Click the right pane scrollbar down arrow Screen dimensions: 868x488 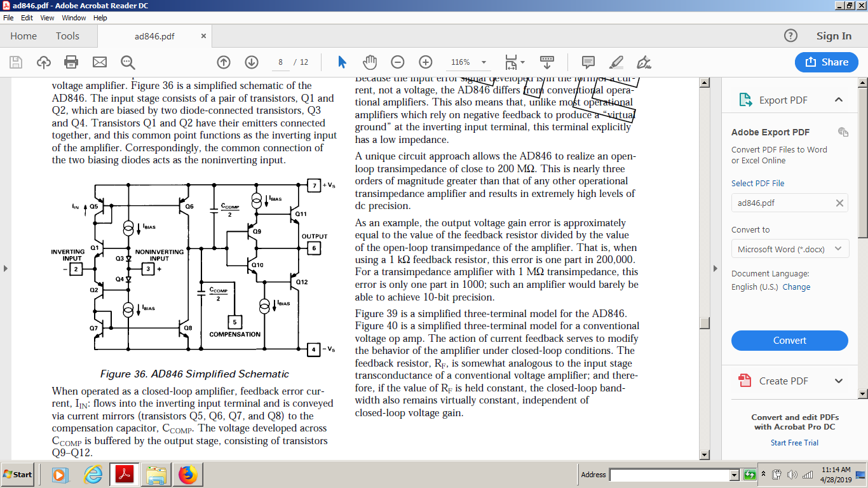(x=863, y=394)
